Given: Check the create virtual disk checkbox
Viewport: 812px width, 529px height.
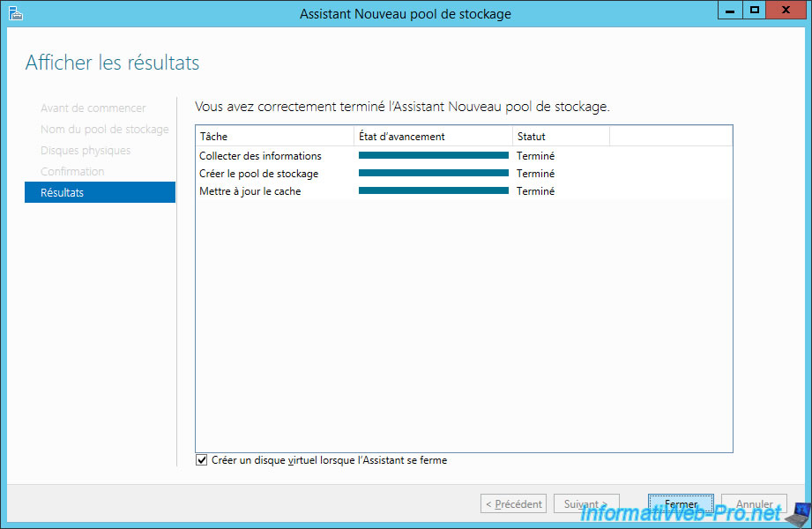Looking at the screenshot, I should [x=202, y=460].
